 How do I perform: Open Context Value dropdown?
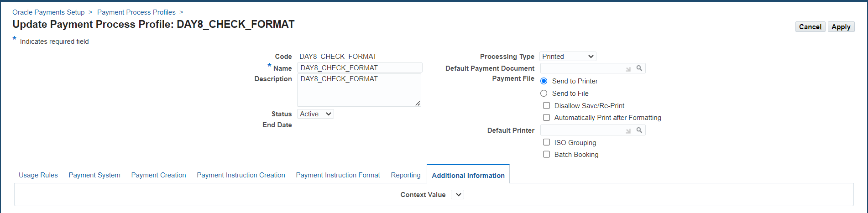(x=458, y=195)
